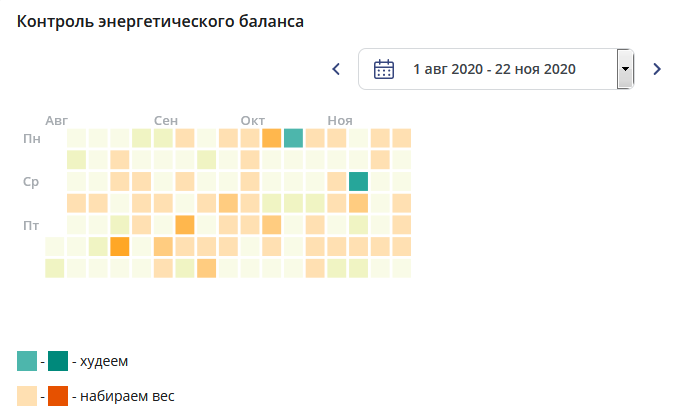This screenshot has width=679, height=417.
Task: Open the date range dropdown arrow
Action: click(625, 69)
